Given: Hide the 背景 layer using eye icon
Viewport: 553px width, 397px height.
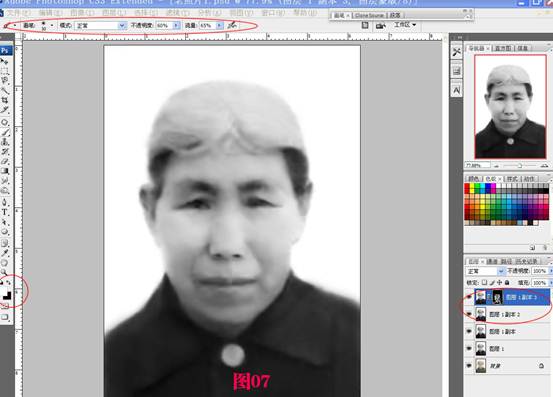Looking at the screenshot, I should pos(469,366).
